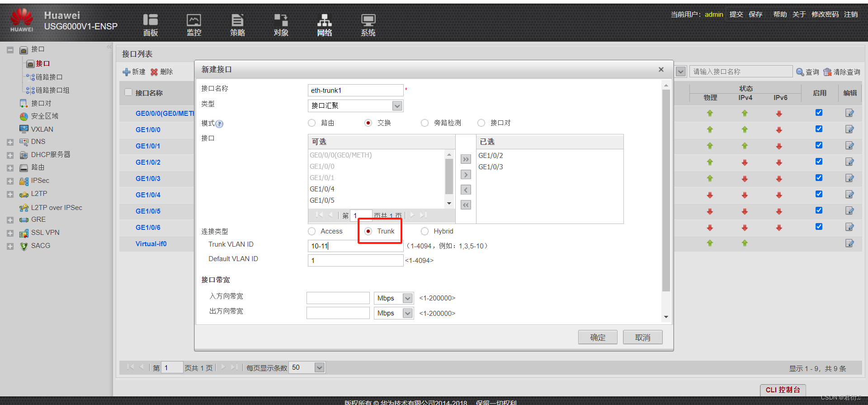The image size is (868, 405).
Task: Open the 出方向带宽 Mbps unit dropdown
Action: 407,313
